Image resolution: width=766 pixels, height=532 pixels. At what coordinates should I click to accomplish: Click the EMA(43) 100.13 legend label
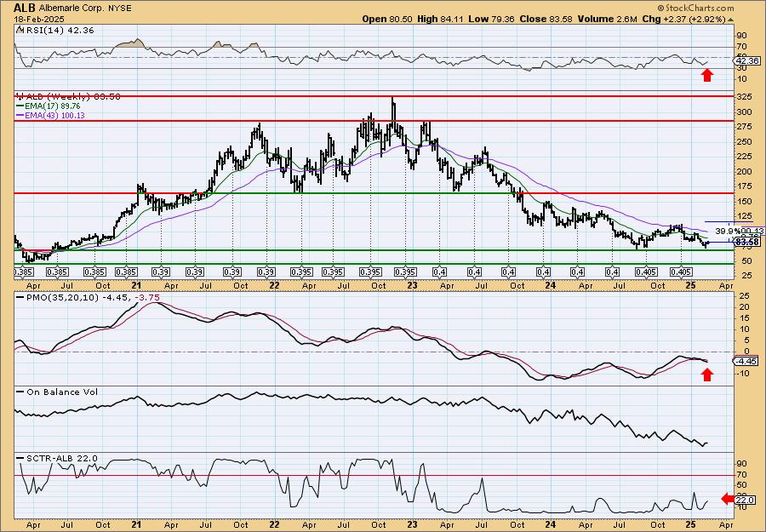(54, 116)
